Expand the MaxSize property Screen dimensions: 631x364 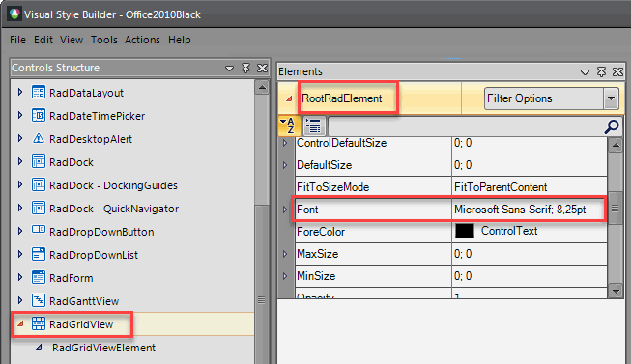pyautogui.click(x=285, y=254)
